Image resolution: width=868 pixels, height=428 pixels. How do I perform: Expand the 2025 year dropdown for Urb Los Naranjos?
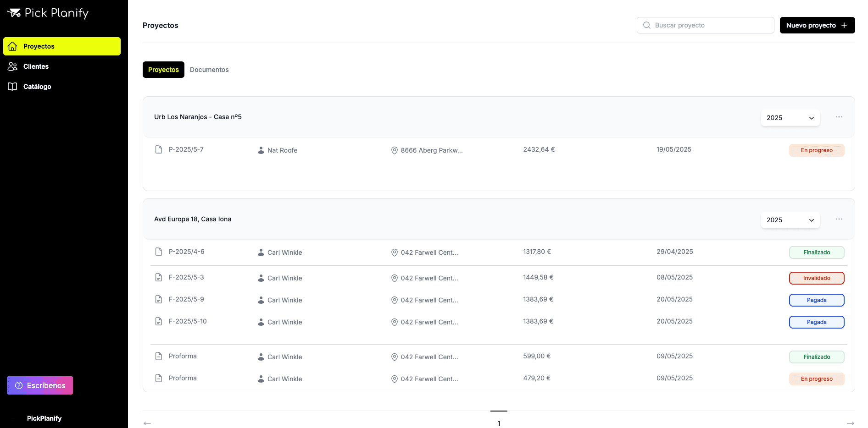(x=790, y=118)
